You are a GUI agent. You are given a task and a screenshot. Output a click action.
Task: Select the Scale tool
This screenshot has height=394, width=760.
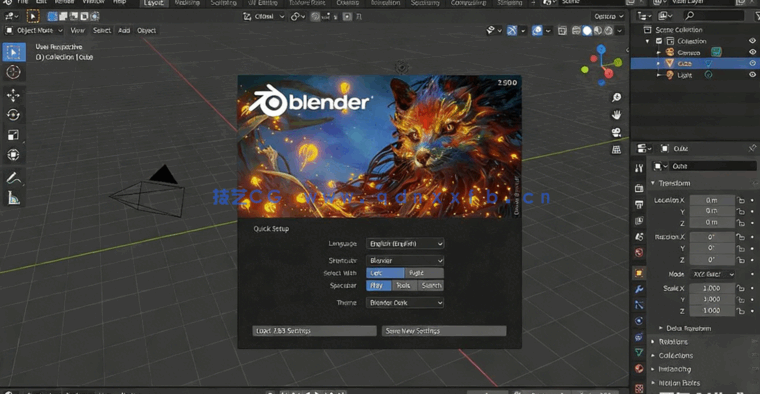click(x=14, y=135)
